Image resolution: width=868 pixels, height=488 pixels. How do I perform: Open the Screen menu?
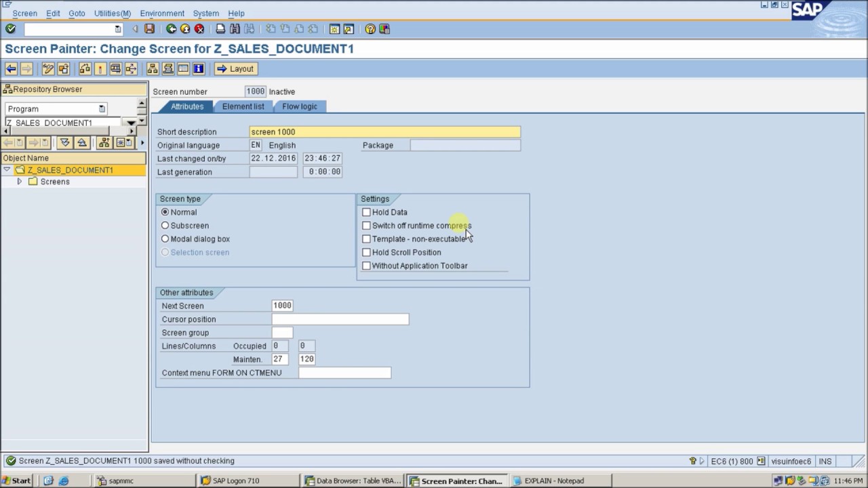tap(25, 13)
